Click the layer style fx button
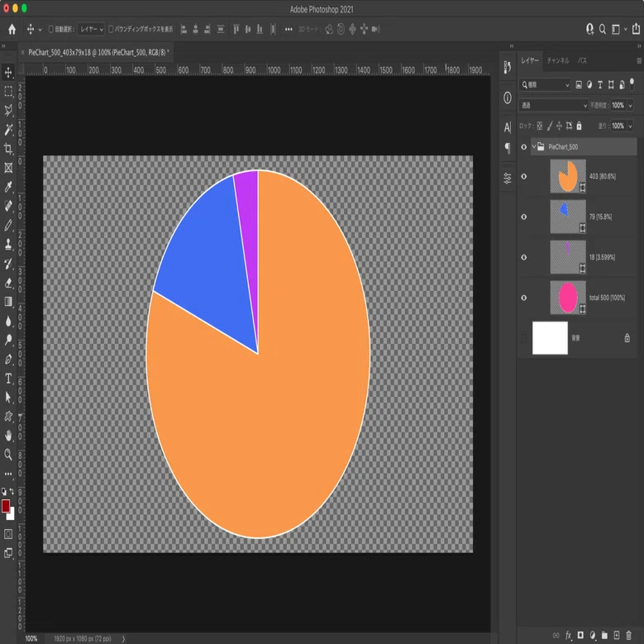644x644 pixels. tap(569, 636)
